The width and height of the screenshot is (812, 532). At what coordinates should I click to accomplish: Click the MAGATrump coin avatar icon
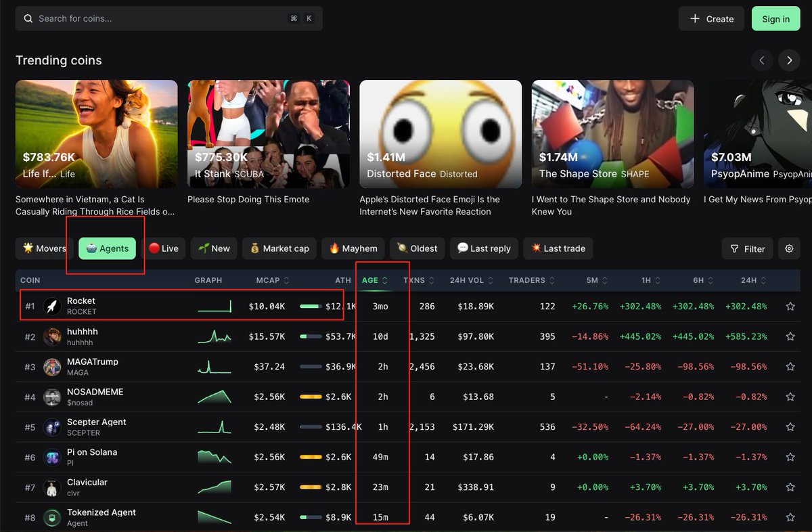coord(52,367)
